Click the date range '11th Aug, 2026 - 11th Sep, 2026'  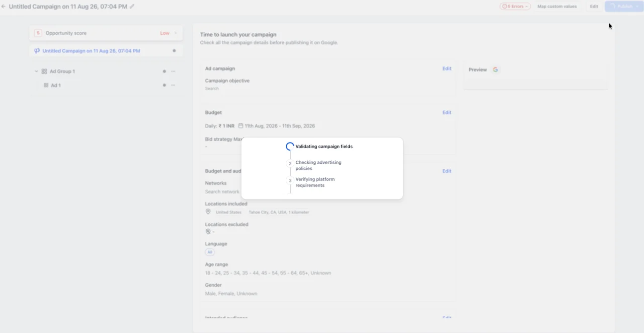point(280,126)
